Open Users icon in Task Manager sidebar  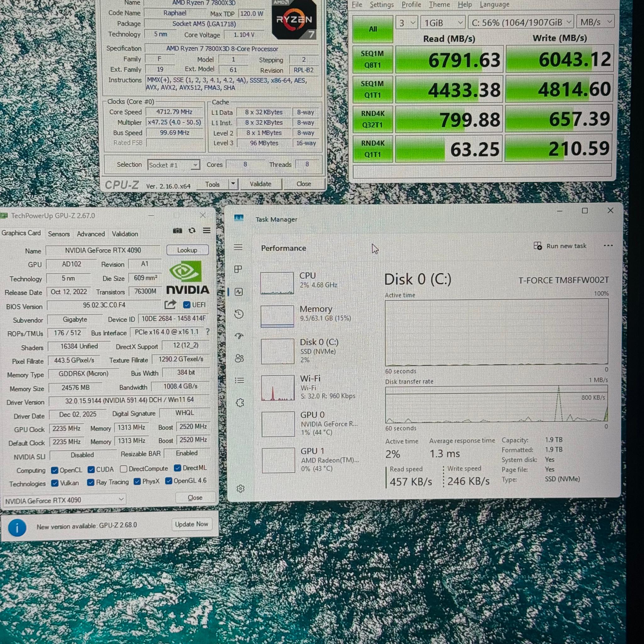click(239, 358)
